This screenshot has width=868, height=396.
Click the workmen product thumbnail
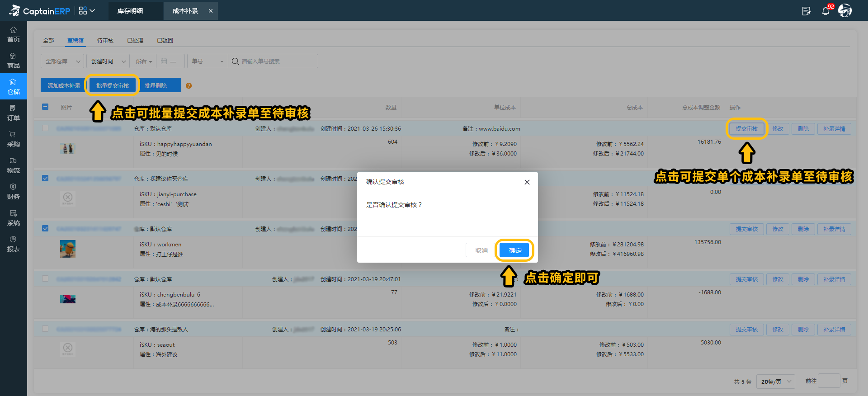(x=68, y=249)
